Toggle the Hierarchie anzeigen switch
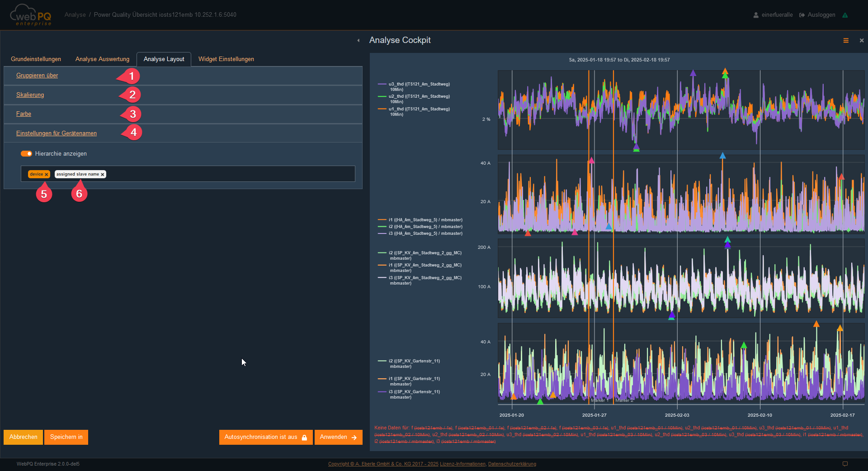 26,154
